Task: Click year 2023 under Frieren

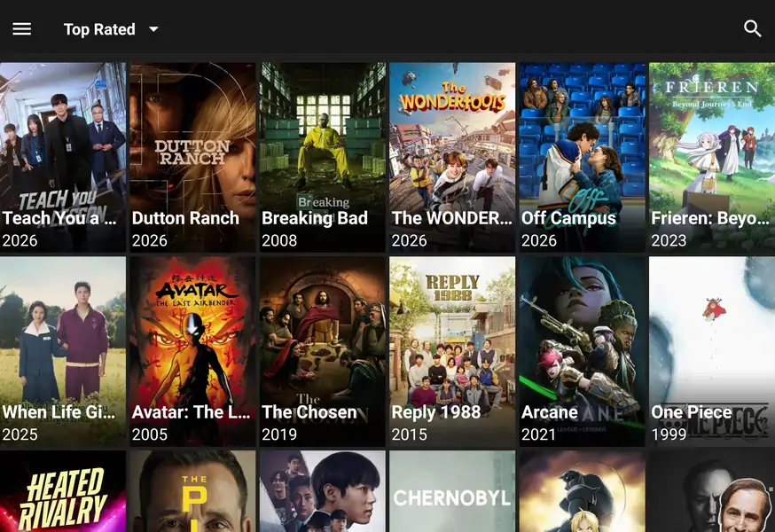Action: 669,241
